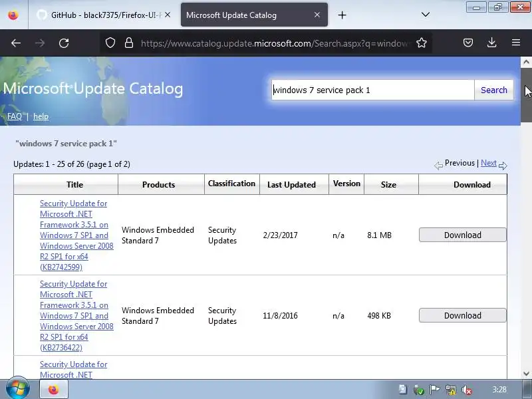Close the Microsoft Update Catalog tab

click(317, 15)
